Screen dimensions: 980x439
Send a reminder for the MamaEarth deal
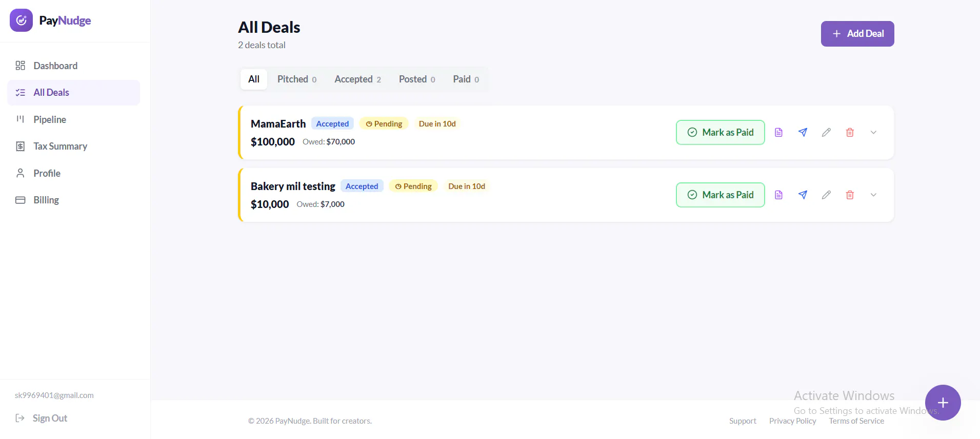803,132
